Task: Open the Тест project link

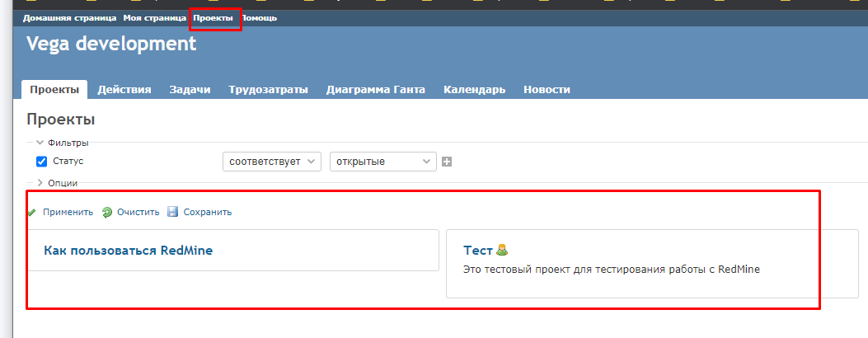Action: [477, 250]
